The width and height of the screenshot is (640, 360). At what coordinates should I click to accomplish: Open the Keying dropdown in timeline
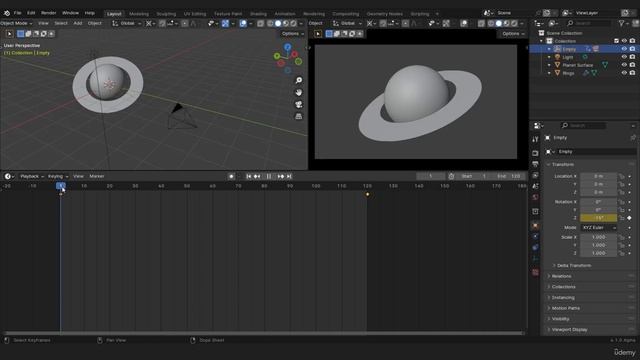58,176
